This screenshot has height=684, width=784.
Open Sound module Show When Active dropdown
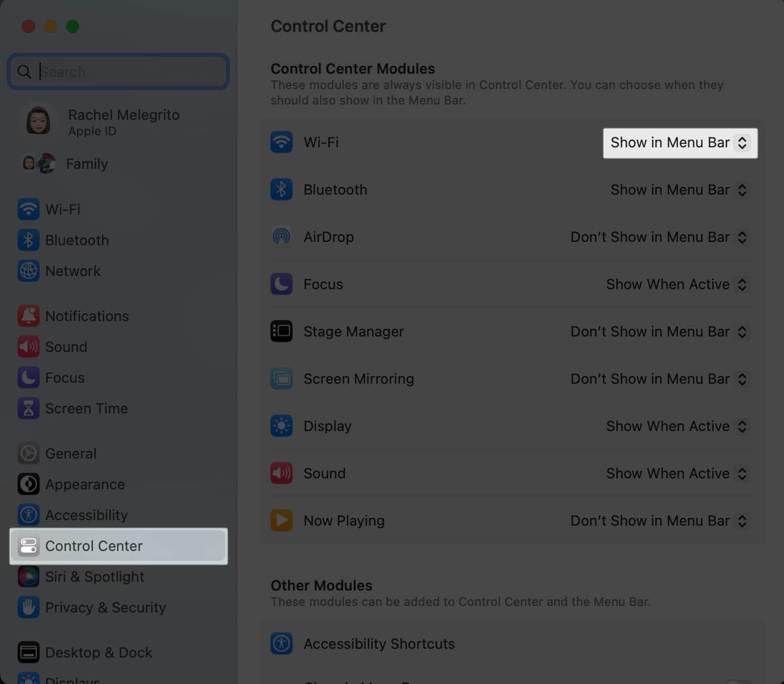coord(677,473)
